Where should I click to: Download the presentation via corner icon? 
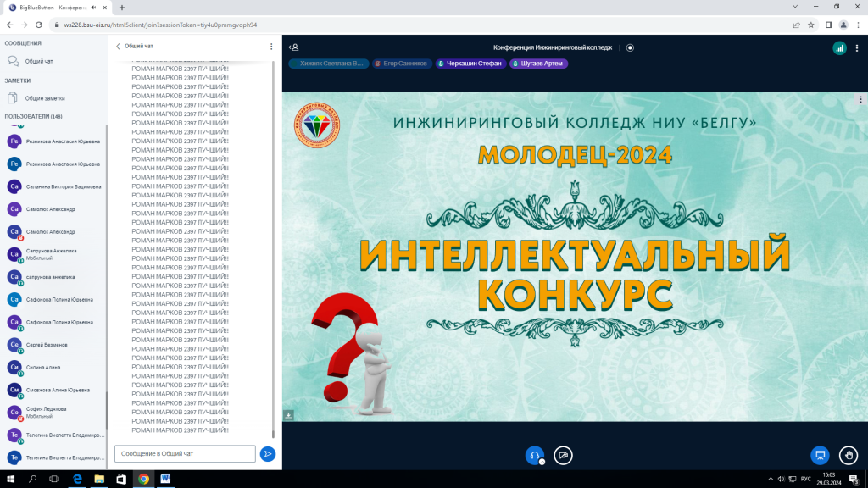288,415
